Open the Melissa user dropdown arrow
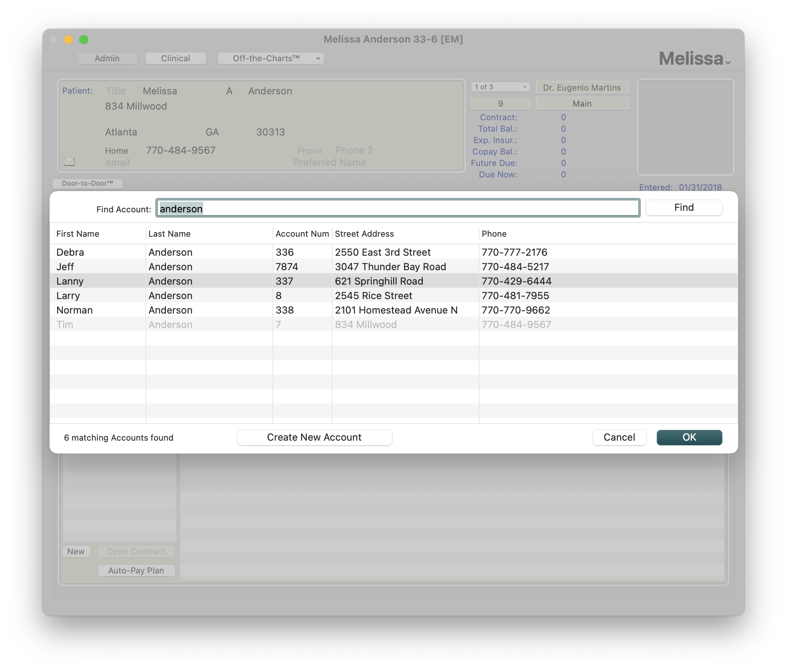Viewport: 787px width, 672px height. pos(728,62)
